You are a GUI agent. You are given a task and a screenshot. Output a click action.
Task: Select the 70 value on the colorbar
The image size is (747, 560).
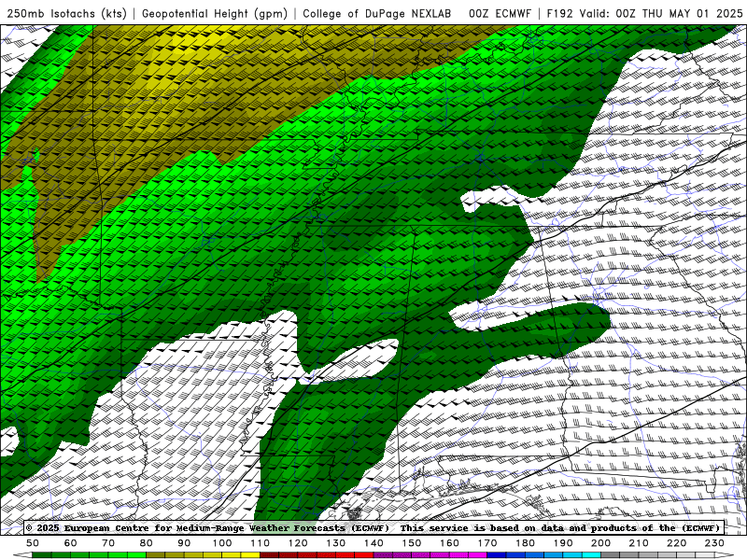[x=108, y=543]
